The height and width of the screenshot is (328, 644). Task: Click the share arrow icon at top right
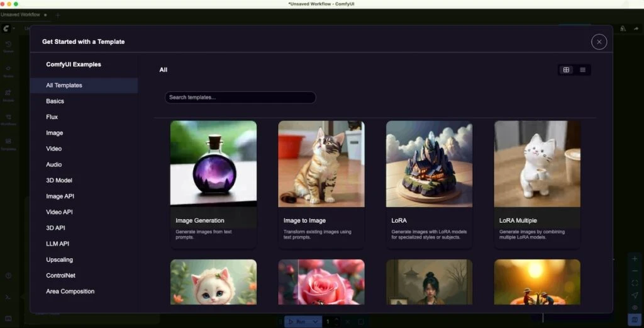[636, 28]
